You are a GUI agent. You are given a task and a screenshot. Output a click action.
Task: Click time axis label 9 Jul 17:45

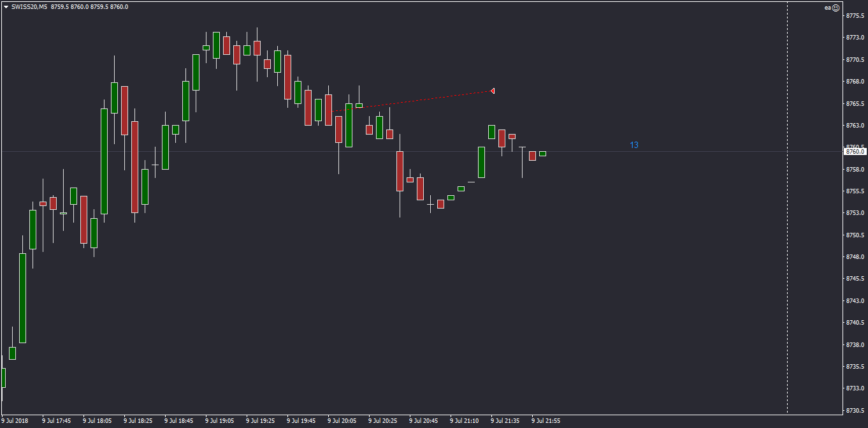[57, 421]
